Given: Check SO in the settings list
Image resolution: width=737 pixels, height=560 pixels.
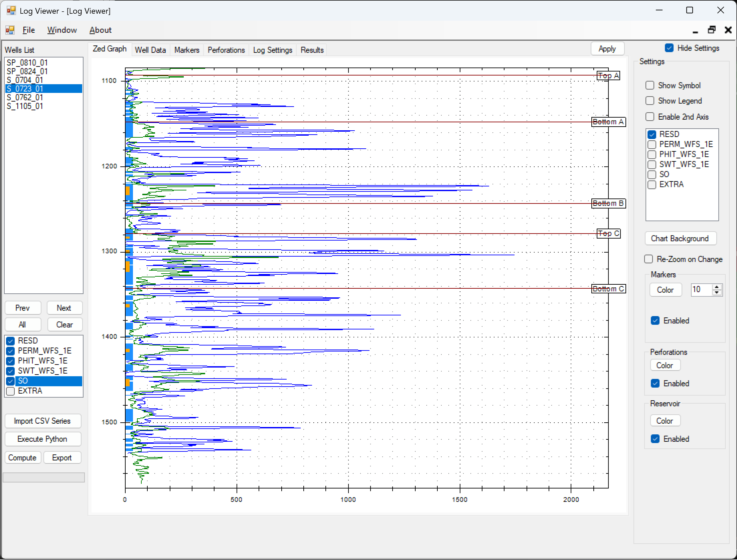Looking at the screenshot, I should click(652, 174).
